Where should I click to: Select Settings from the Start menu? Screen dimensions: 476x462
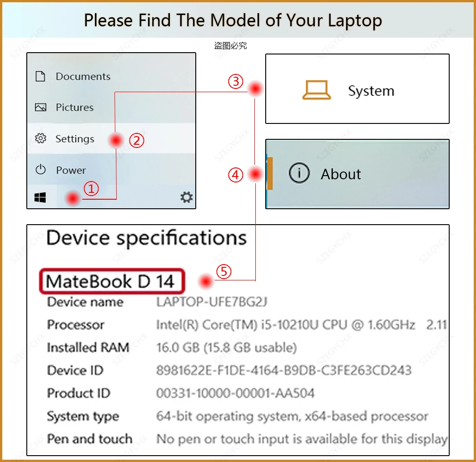(74, 139)
